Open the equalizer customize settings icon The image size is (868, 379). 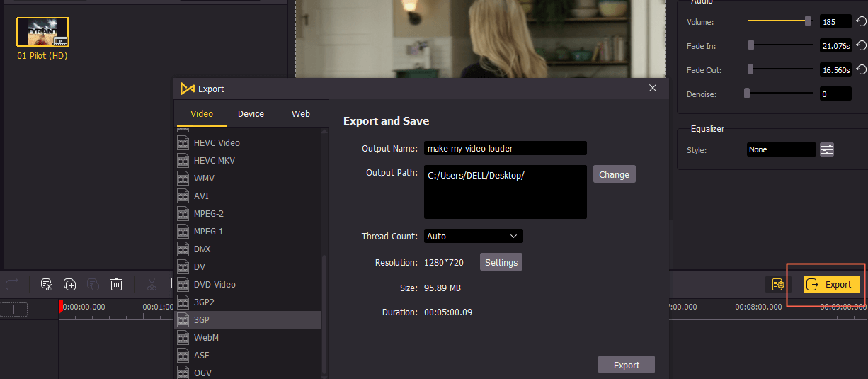click(827, 149)
